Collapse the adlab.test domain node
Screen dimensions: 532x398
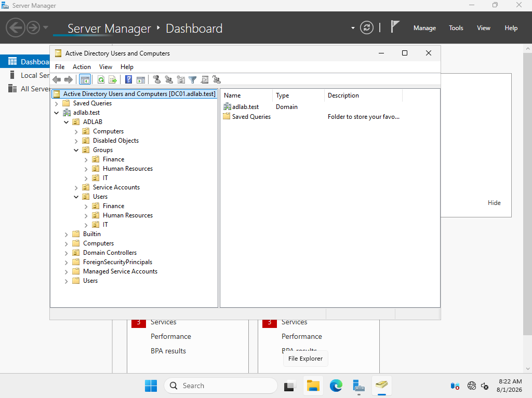pos(57,113)
